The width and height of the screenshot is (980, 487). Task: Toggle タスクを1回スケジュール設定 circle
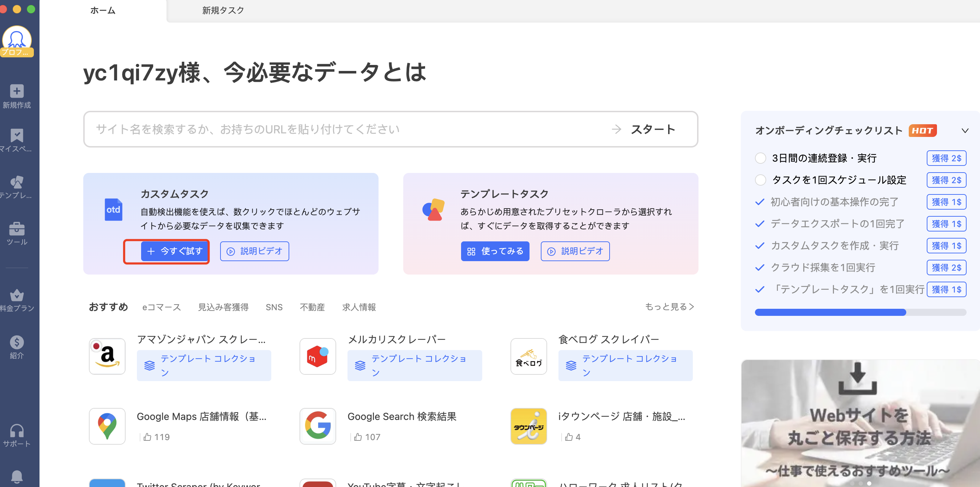(760, 180)
